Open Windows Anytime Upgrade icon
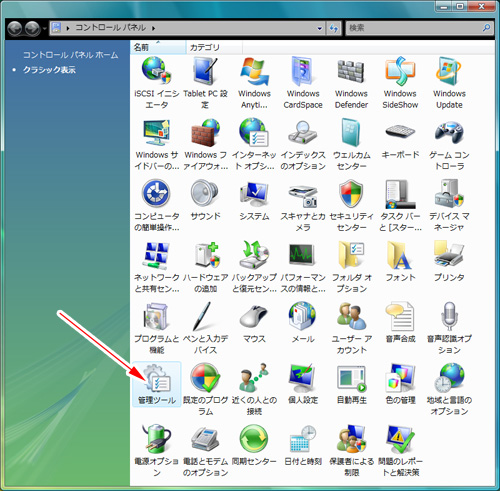Viewport: 500px width, 491px height. (x=254, y=71)
